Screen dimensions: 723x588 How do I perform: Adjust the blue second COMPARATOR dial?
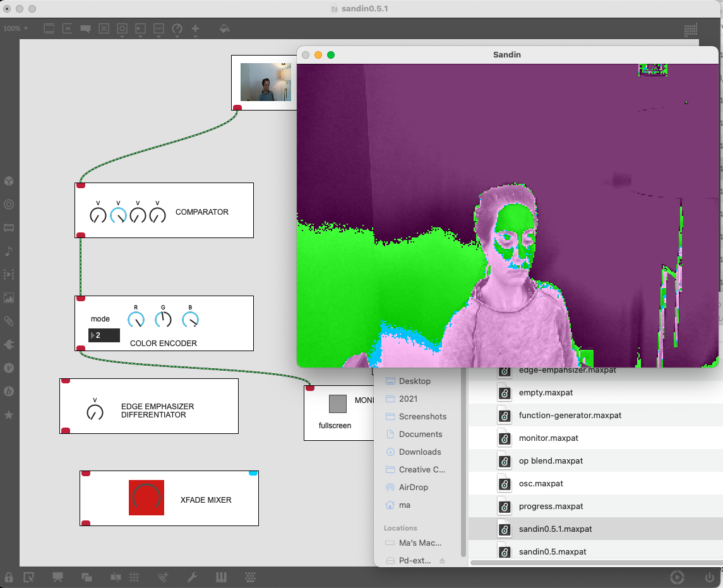coord(118,215)
